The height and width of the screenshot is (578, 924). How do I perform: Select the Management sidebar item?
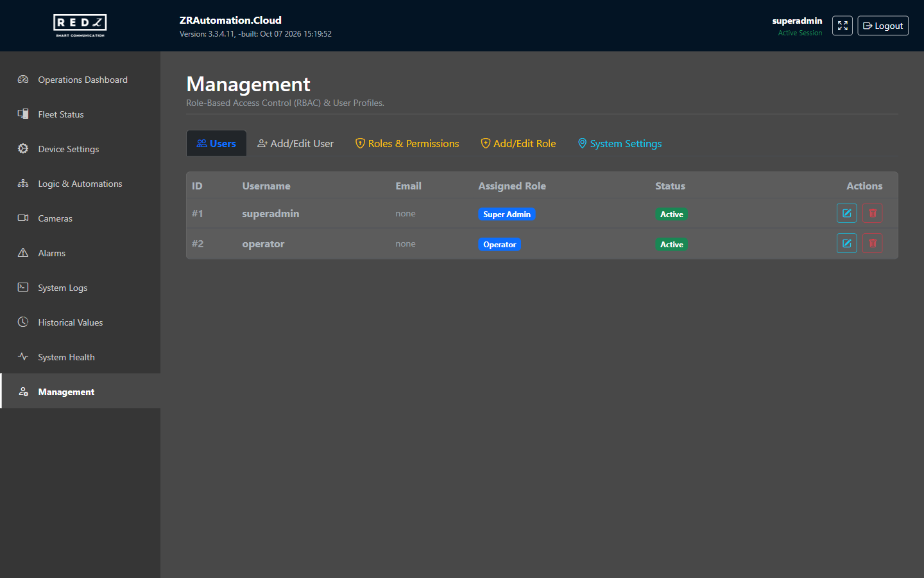pos(80,392)
